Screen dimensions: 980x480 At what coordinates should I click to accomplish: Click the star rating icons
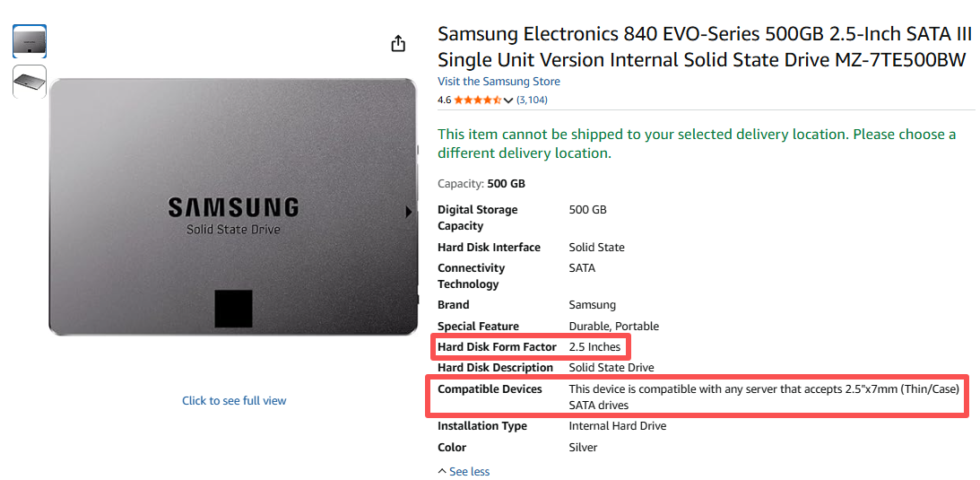coord(477,100)
